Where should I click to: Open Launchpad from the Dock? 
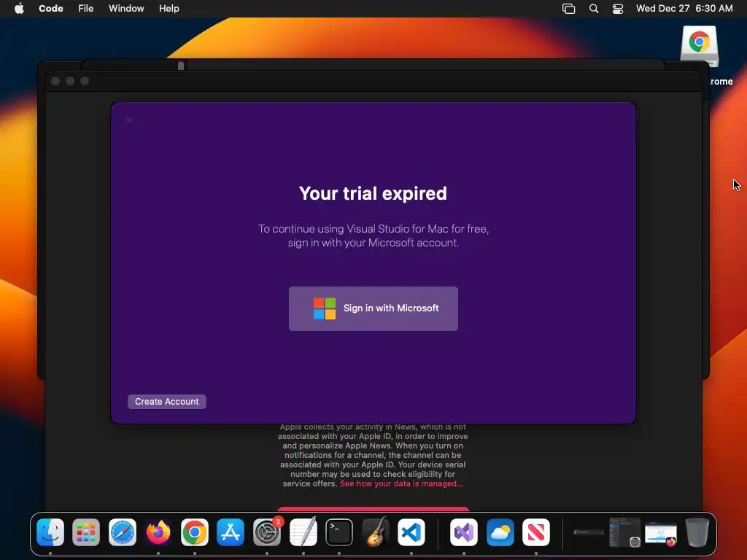click(x=86, y=532)
